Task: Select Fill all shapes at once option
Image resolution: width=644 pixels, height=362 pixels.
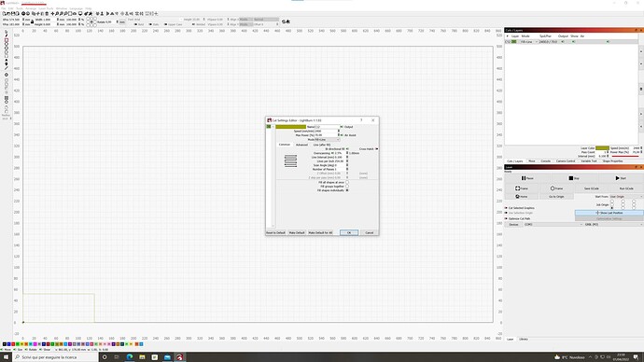Action: click(x=347, y=182)
